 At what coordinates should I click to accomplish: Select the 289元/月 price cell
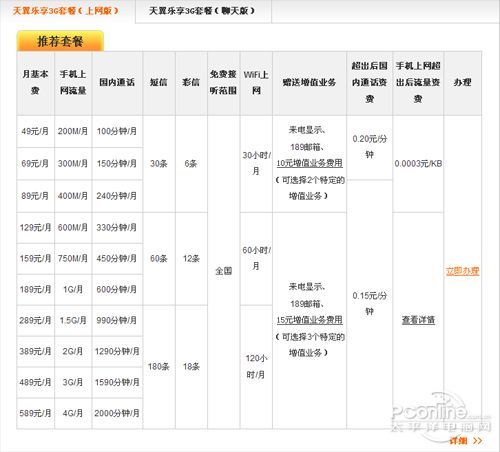click(35, 320)
